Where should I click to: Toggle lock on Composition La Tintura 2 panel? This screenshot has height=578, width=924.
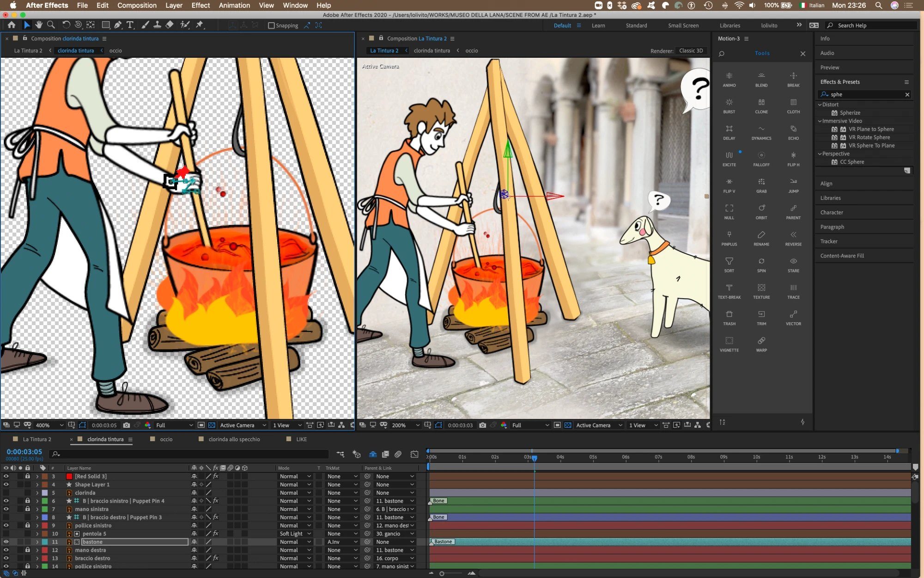pos(381,38)
